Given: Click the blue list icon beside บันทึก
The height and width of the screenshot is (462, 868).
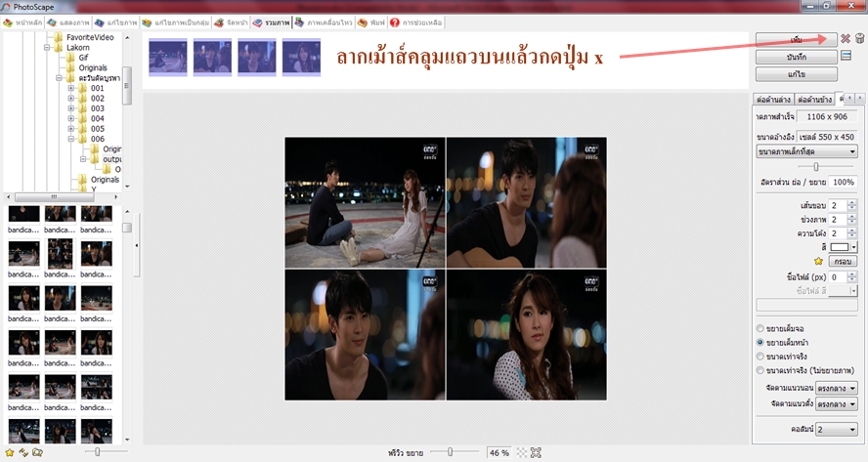Looking at the screenshot, I should [846, 56].
